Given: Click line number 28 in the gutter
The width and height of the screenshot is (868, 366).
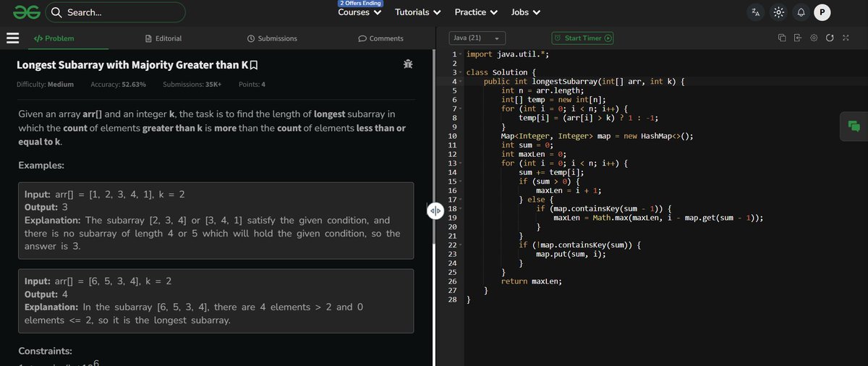Looking at the screenshot, I should click(453, 299).
